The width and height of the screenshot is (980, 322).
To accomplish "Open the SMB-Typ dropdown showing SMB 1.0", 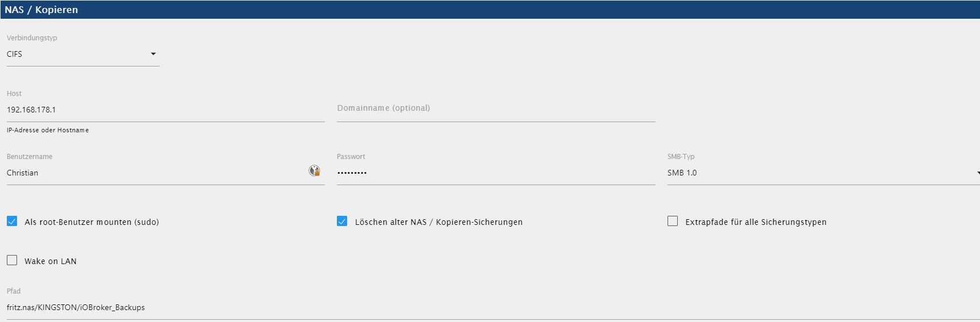I will click(823, 173).
